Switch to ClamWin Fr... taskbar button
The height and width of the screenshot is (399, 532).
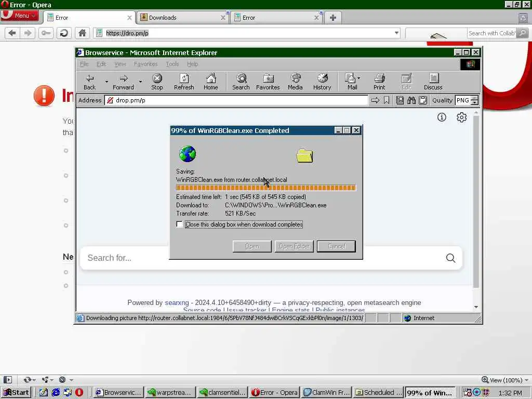326,393
